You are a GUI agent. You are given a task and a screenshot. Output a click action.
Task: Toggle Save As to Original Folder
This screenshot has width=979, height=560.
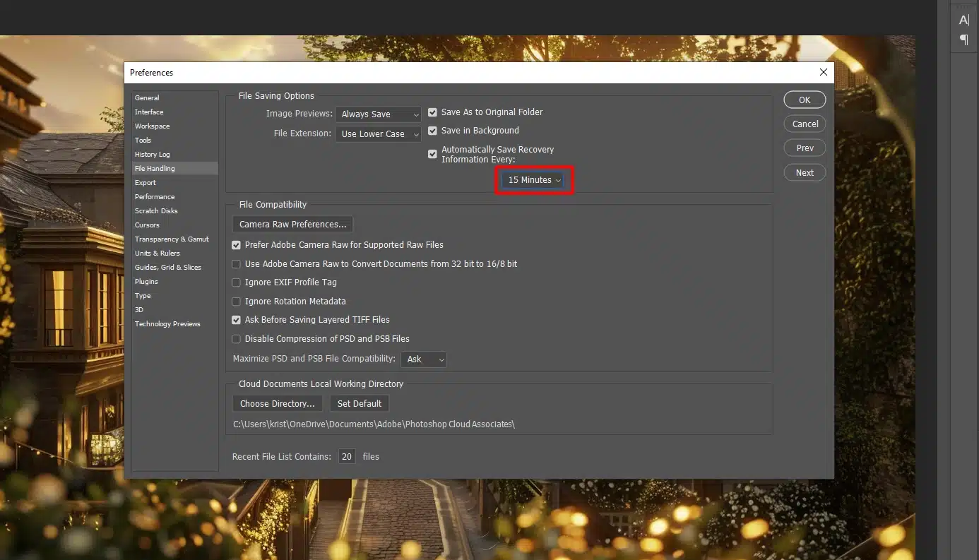click(x=432, y=112)
